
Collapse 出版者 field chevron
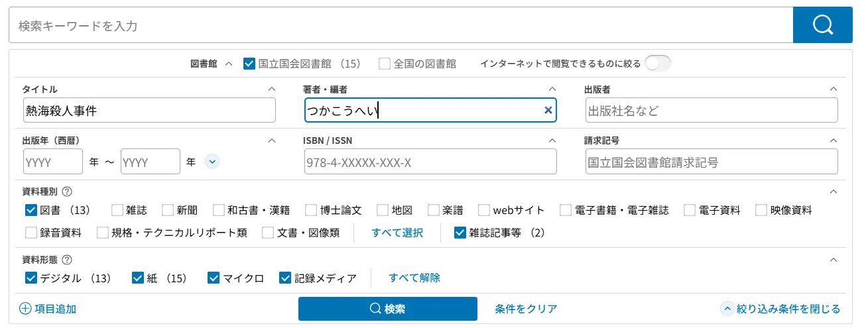(x=834, y=88)
